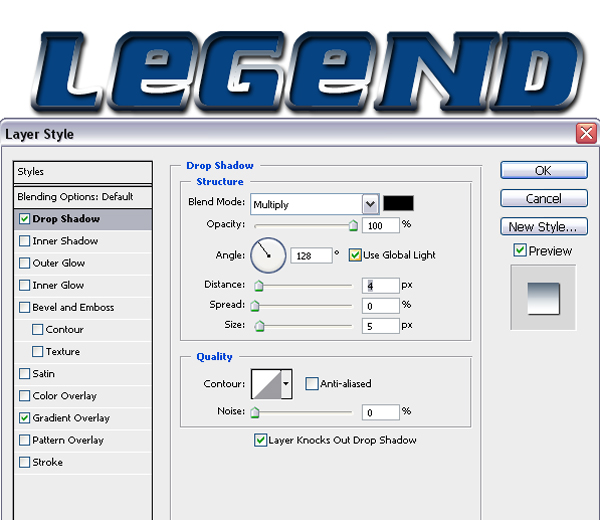Open the Satin settings label
Image resolution: width=600 pixels, height=520 pixels.
click(43, 373)
